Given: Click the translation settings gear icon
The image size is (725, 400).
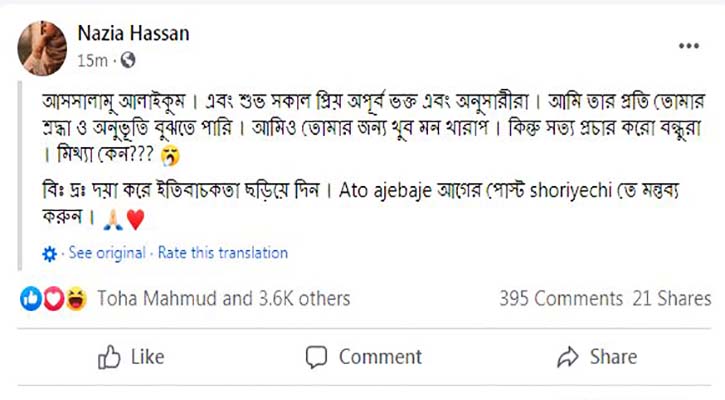Looking at the screenshot, I should coord(50,254).
